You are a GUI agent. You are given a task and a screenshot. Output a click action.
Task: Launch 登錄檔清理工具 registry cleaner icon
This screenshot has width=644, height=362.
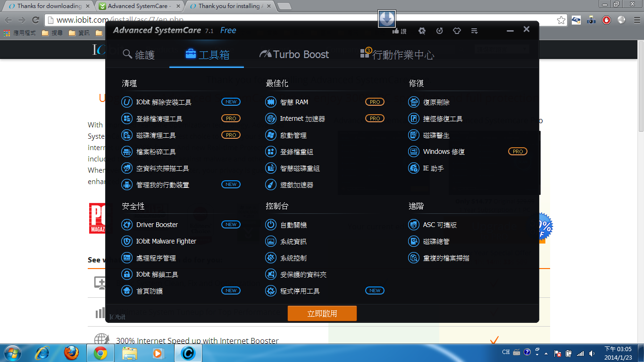(x=126, y=118)
